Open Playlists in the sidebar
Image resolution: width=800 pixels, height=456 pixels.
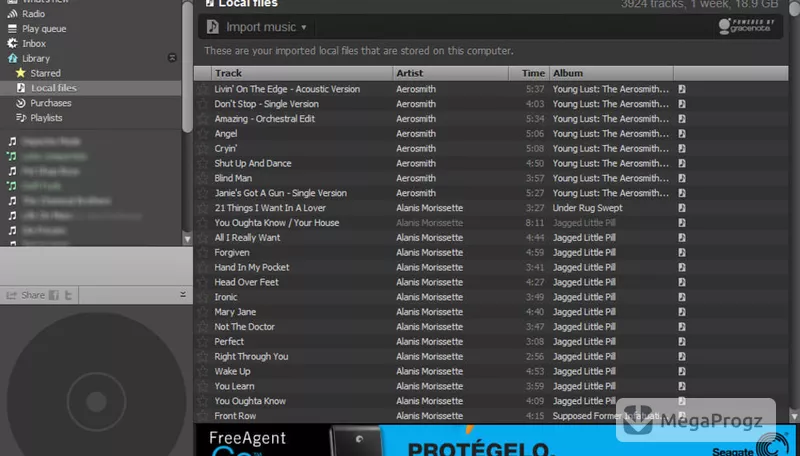(46, 118)
